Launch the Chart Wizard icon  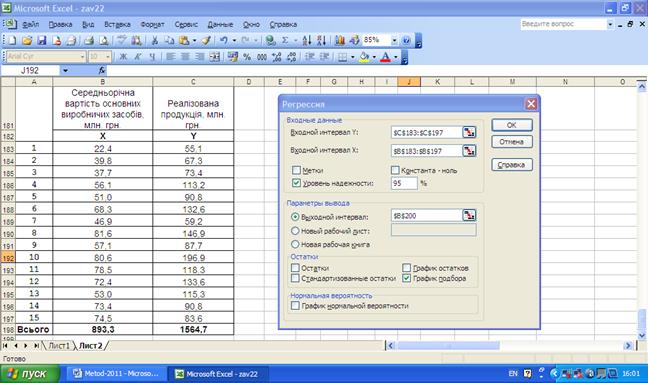(340, 40)
